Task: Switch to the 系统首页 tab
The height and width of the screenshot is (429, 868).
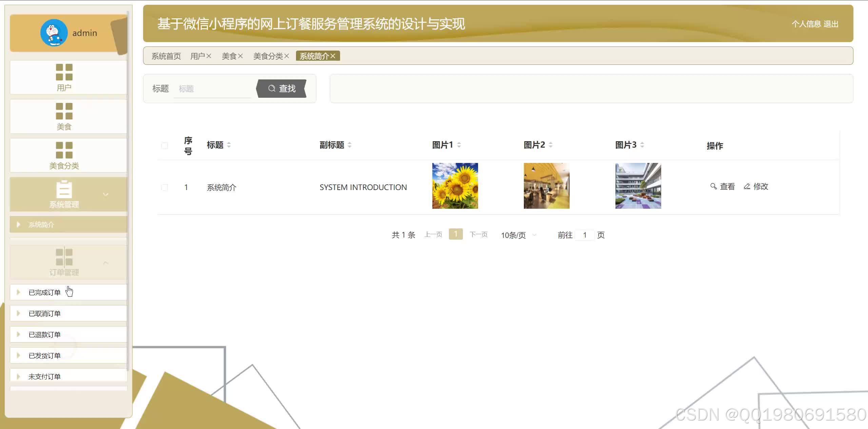Action: pyautogui.click(x=166, y=56)
